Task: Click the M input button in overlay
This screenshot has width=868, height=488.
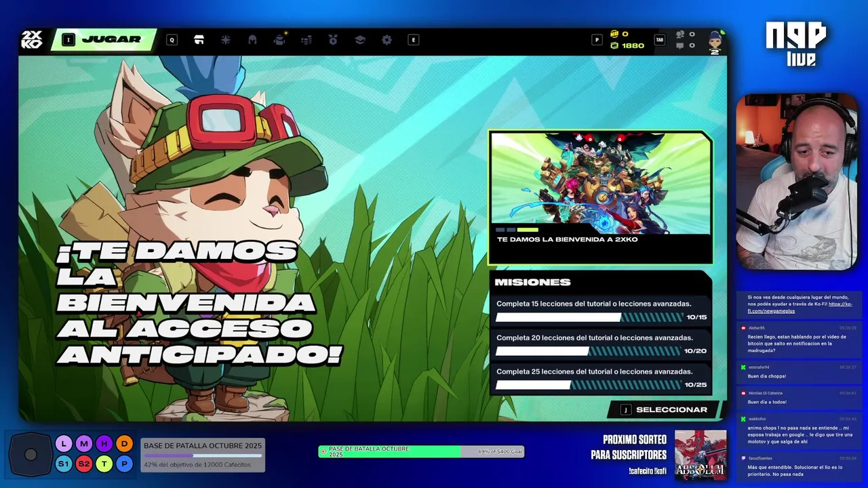Action: 83,444
